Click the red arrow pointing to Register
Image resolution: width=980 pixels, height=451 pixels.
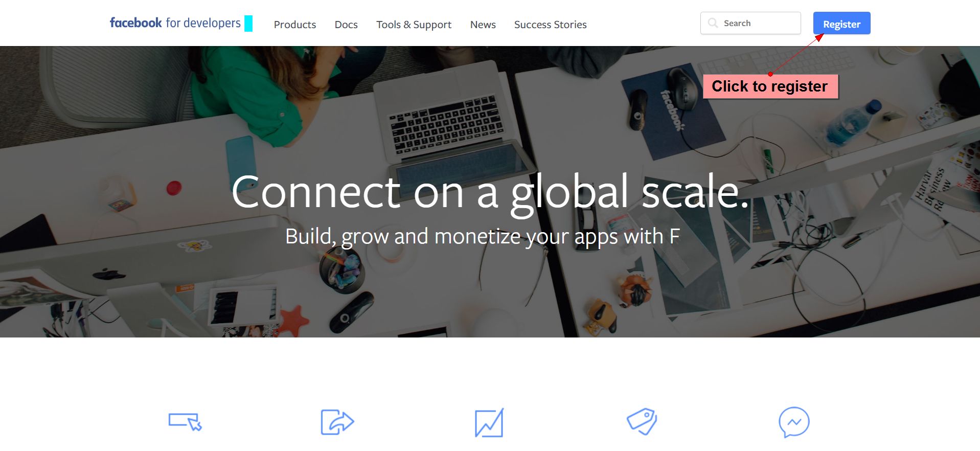click(x=796, y=54)
